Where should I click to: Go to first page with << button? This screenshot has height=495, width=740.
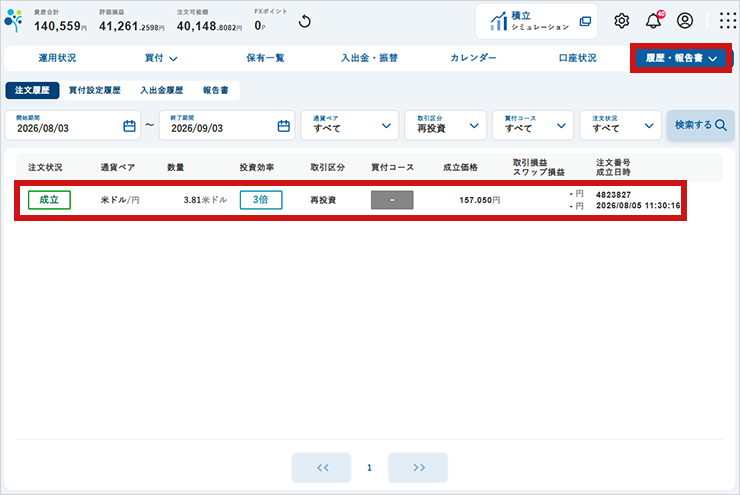pos(321,468)
